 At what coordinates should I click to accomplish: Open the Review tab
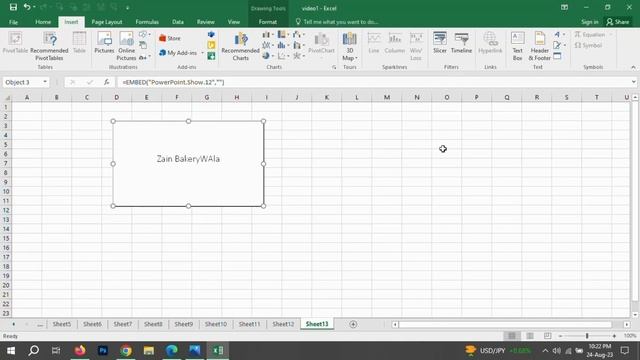[206, 22]
